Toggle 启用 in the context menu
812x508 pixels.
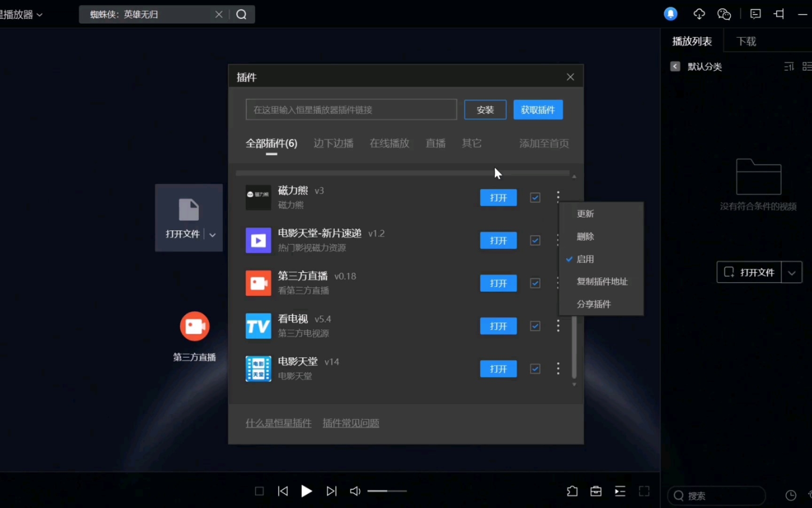pos(601,259)
